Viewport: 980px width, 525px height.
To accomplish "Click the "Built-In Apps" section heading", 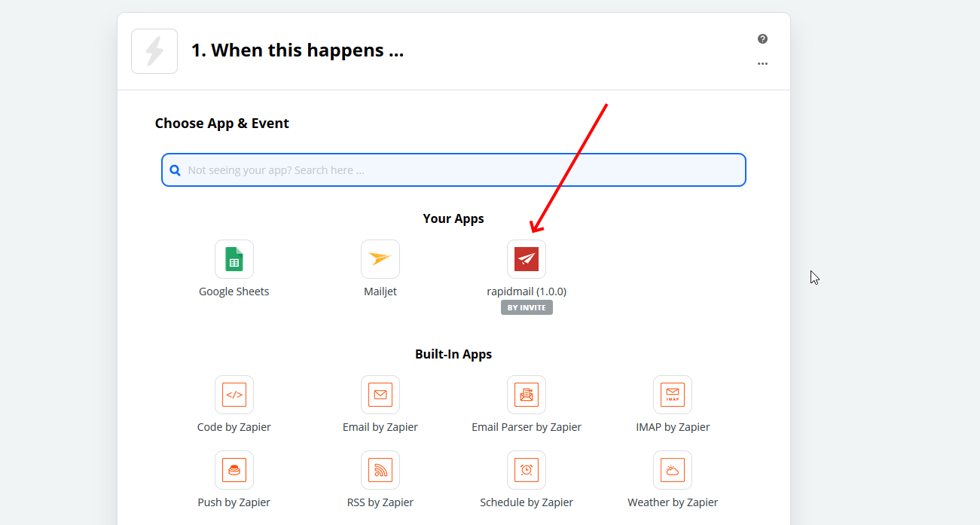I will point(453,354).
